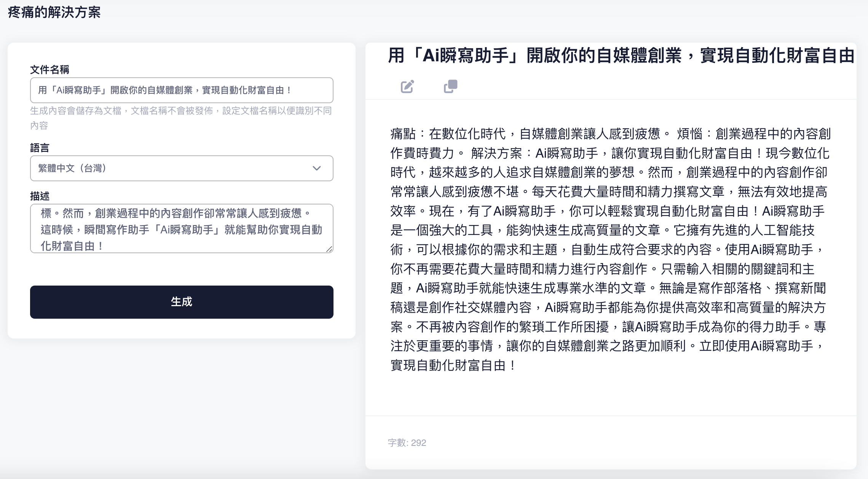Click the chevron arrow in the language selector

(x=316, y=168)
